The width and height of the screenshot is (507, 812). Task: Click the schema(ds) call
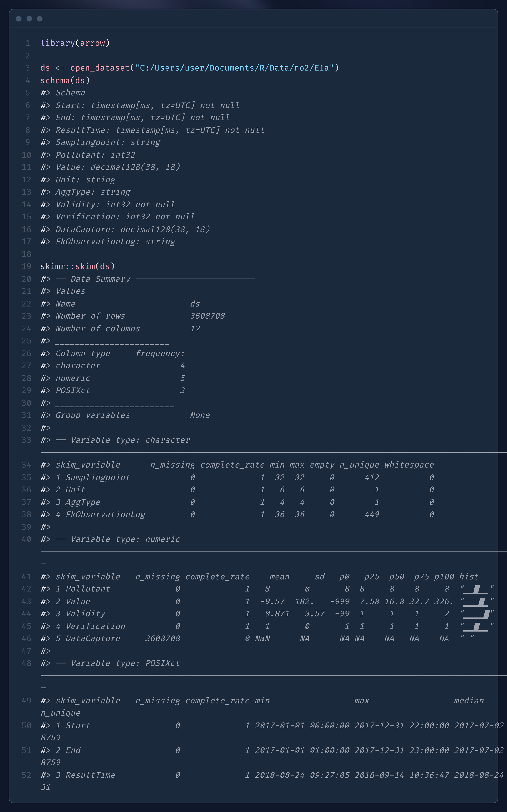65,80
